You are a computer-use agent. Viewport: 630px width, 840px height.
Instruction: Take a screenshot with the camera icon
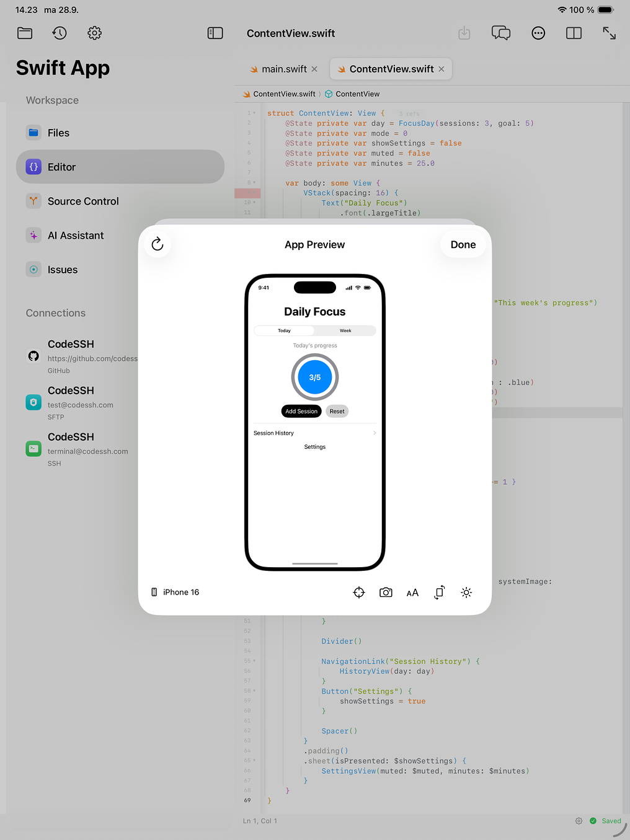point(386,593)
